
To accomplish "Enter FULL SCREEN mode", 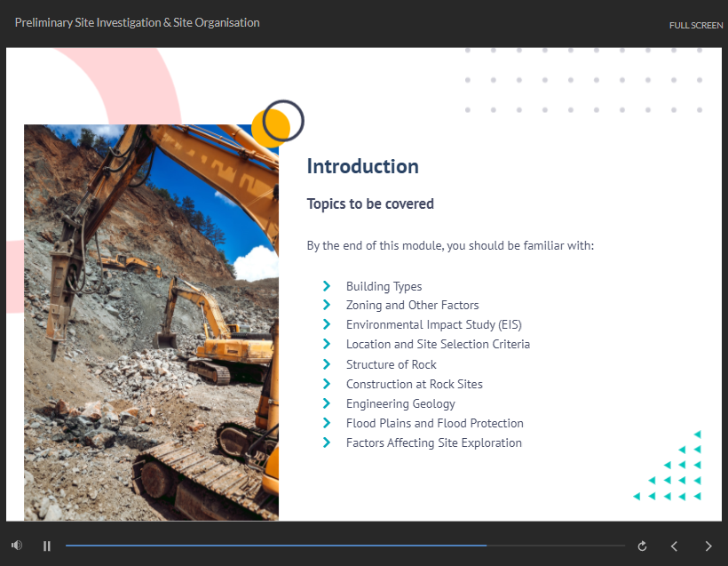I will tap(695, 25).
